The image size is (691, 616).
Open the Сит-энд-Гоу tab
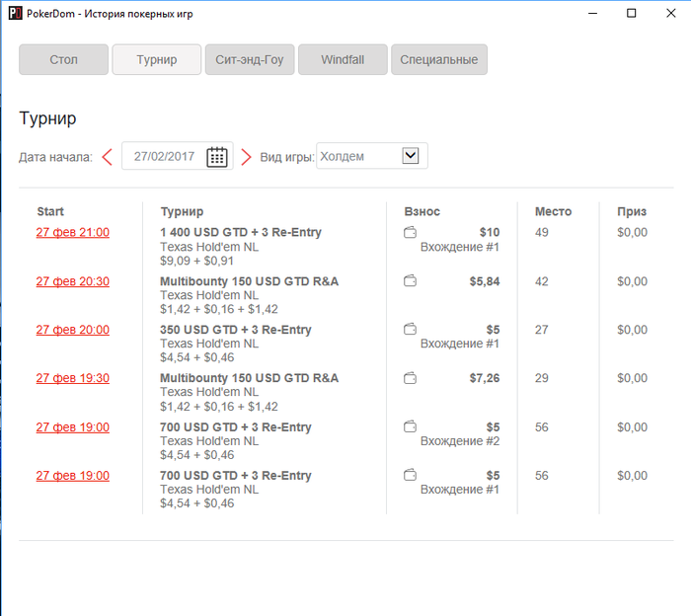250,59
